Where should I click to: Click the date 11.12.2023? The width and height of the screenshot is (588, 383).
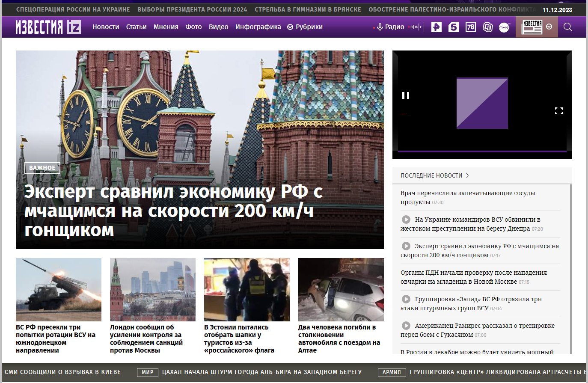pos(557,10)
